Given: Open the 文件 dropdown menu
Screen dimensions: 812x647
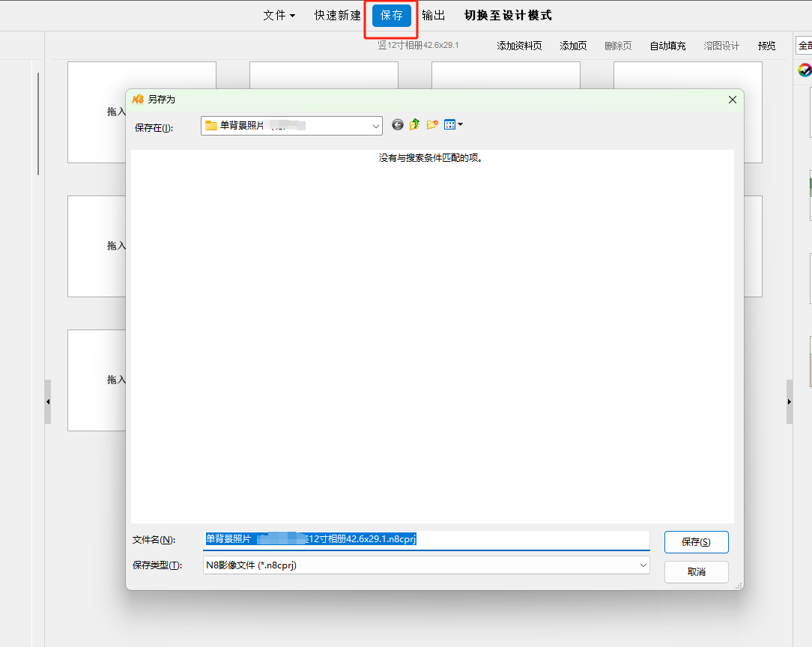Looking at the screenshot, I should (x=279, y=16).
